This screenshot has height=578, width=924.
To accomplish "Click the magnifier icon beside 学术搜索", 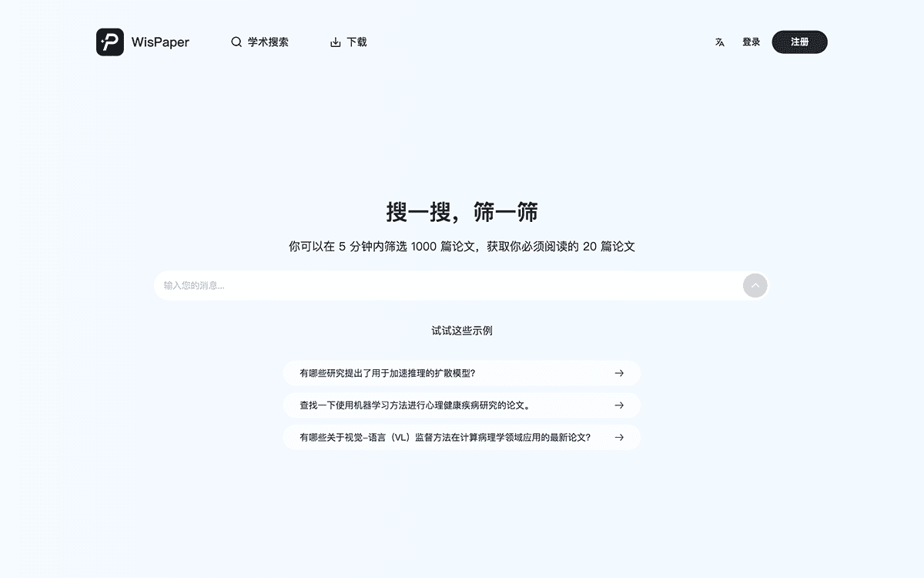I will pos(236,42).
